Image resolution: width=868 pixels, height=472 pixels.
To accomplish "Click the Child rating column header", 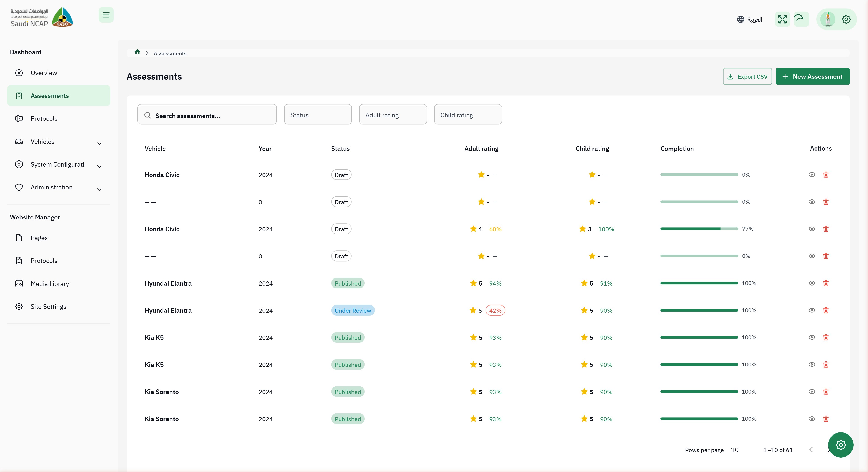I will [x=592, y=149].
